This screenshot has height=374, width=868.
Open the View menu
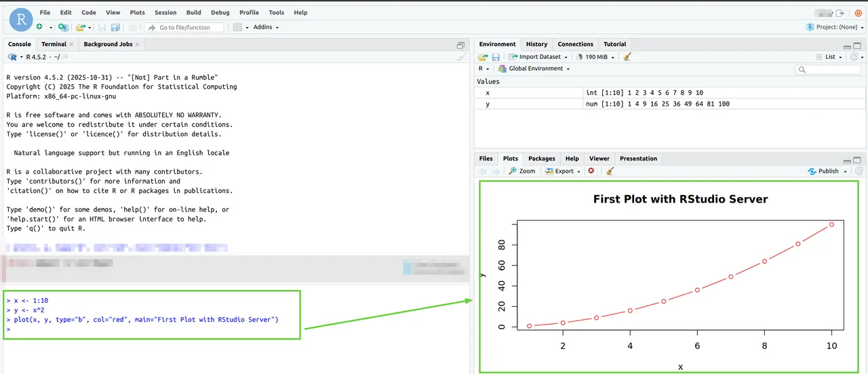click(x=113, y=12)
